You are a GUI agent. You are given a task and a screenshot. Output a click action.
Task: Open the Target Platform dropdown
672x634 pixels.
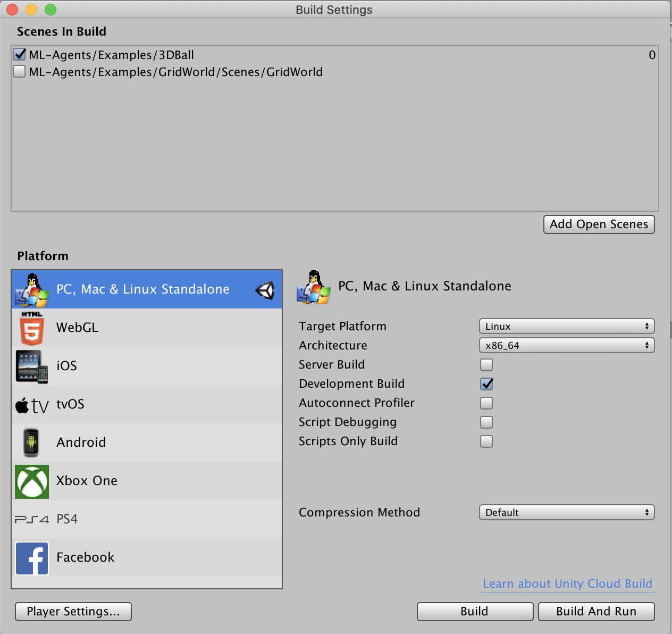point(566,326)
